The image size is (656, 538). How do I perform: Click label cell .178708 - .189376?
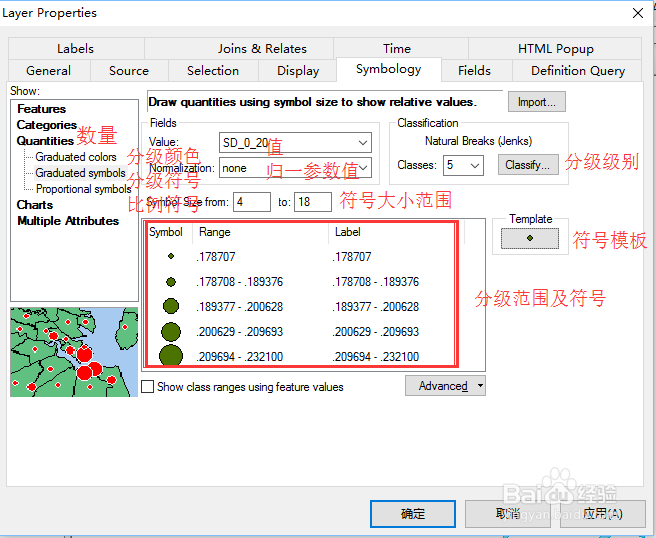click(376, 282)
